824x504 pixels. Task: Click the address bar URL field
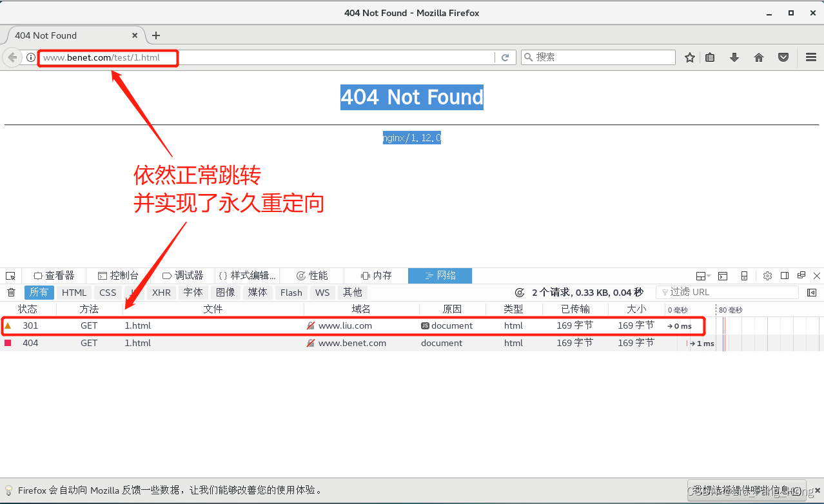pos(268,57)
